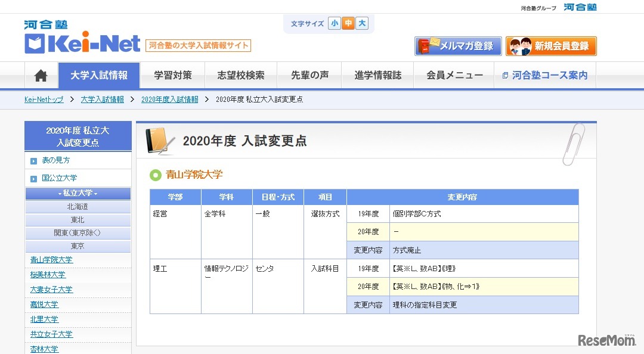Open the メルマガ登録 envelope icon
Image resolution: width=644 pixels, height=354 pixels.
tap(427, 45)
